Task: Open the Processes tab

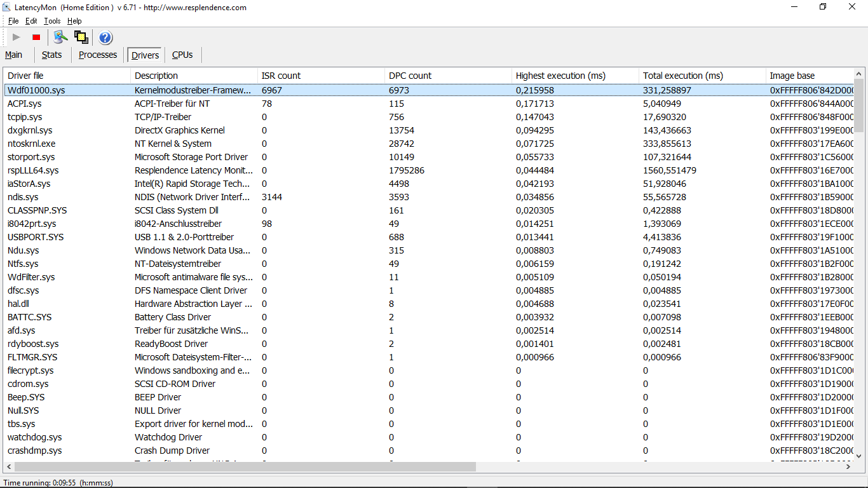Action: 98,55
